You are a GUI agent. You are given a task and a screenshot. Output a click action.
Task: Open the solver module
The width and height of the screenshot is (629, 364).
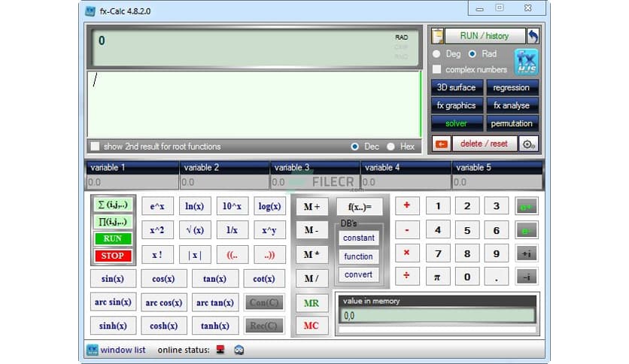click(x=457, y=123)
